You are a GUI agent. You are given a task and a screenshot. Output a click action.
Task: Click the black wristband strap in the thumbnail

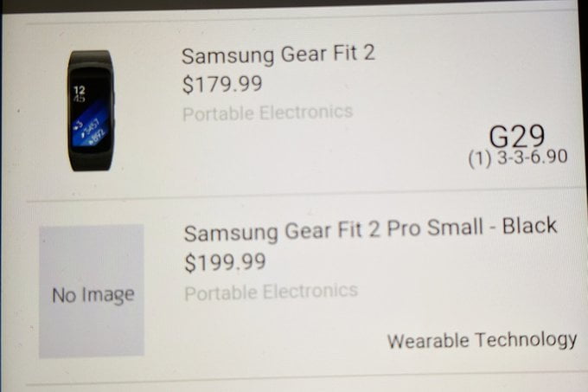click(x=90, y=161)
